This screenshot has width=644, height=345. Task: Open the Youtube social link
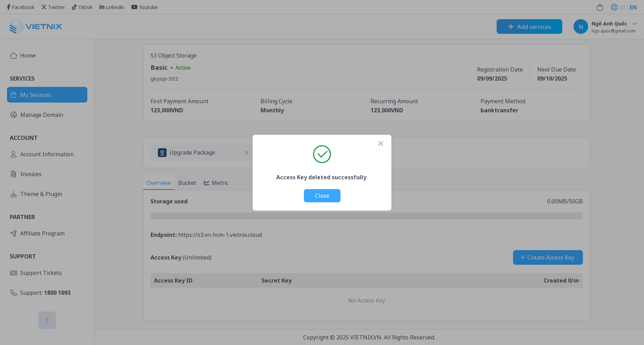tap(144, 7)
